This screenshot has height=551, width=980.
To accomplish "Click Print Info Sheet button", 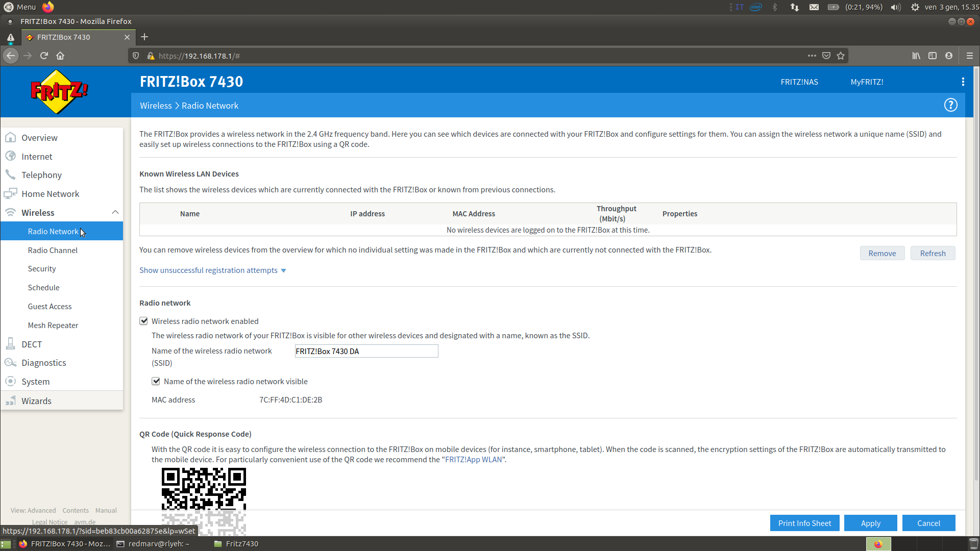I will coord(804,523).
